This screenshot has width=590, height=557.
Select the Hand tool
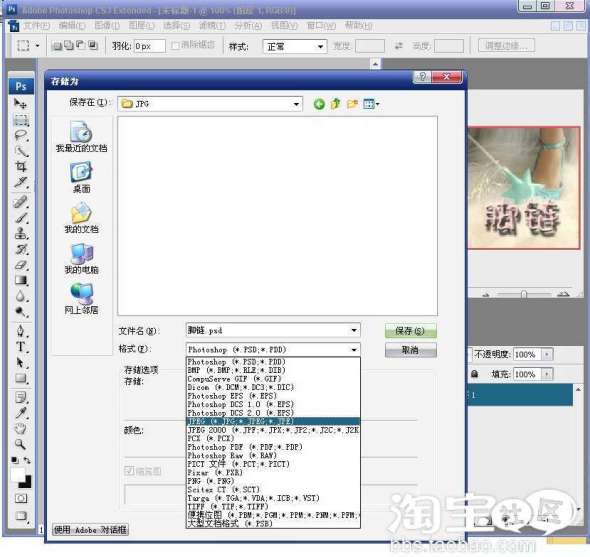pyautogui.click(x=21, y=429)
